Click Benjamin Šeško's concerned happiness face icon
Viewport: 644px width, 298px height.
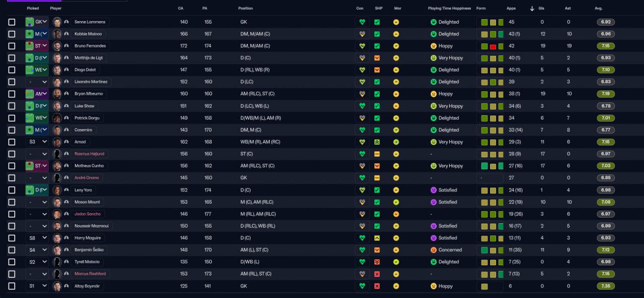pos(434,250)
